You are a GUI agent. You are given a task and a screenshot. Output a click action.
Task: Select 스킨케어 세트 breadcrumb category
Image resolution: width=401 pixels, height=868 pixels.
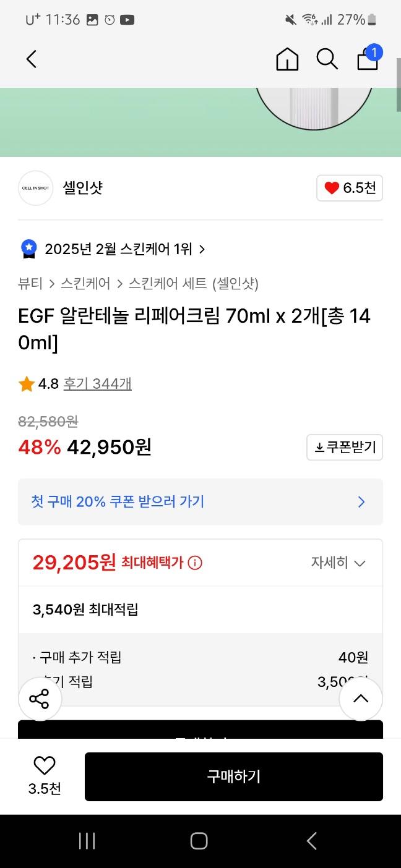[x=167, y=283]
